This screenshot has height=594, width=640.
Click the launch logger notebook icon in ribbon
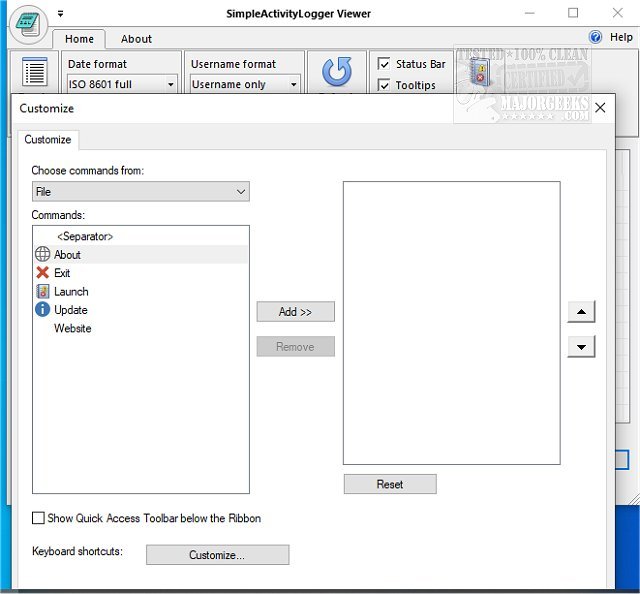479,71
